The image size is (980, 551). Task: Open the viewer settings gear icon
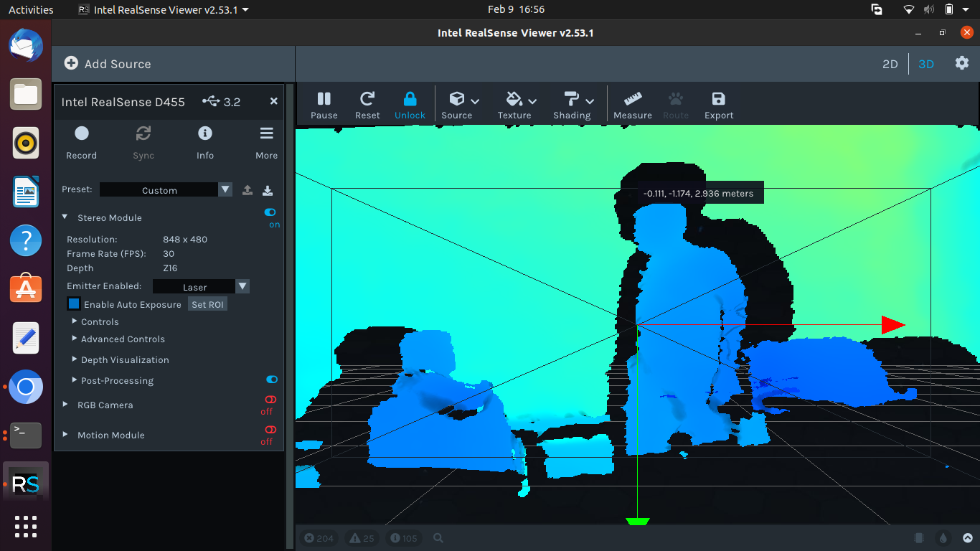[961, 63]
